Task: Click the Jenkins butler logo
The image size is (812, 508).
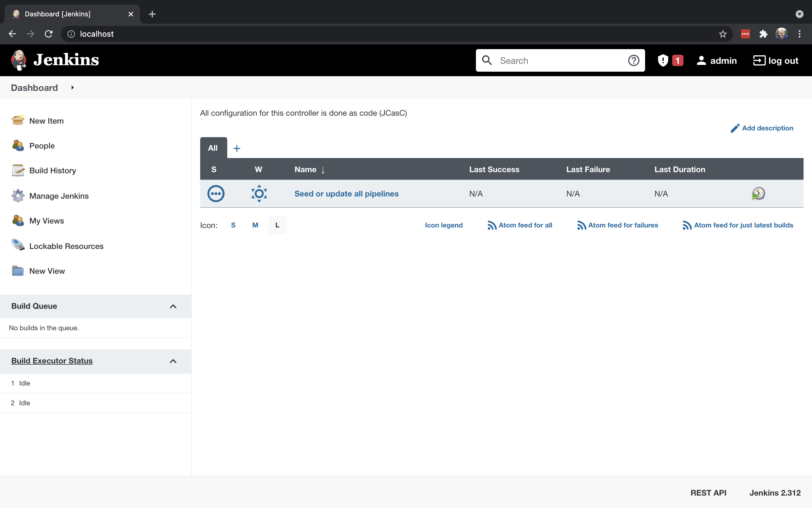Action: pos(19,60)
